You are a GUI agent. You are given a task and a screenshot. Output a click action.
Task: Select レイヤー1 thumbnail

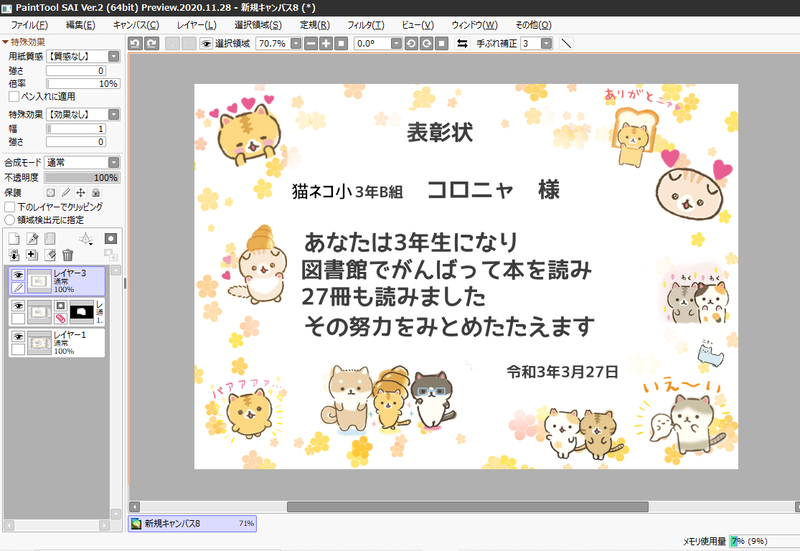click(39, 343)
